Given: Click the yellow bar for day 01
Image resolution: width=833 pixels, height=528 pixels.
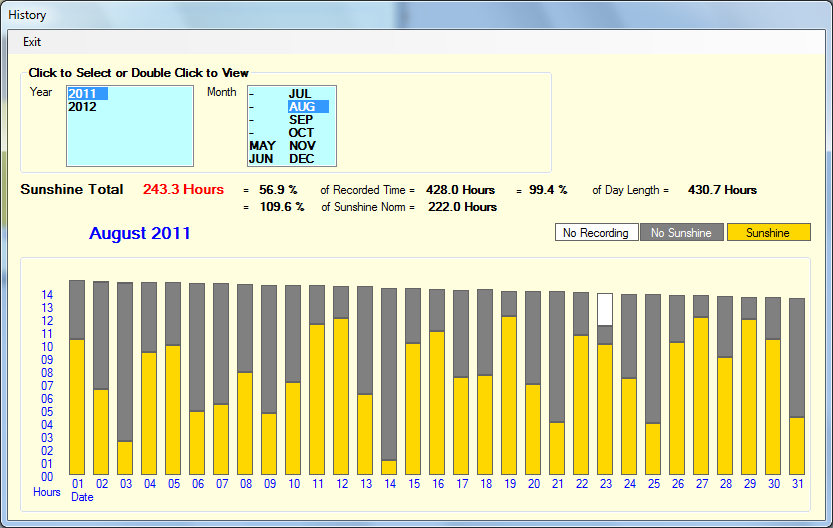Looking at the screenshot, I should click(x=77, y=407).
